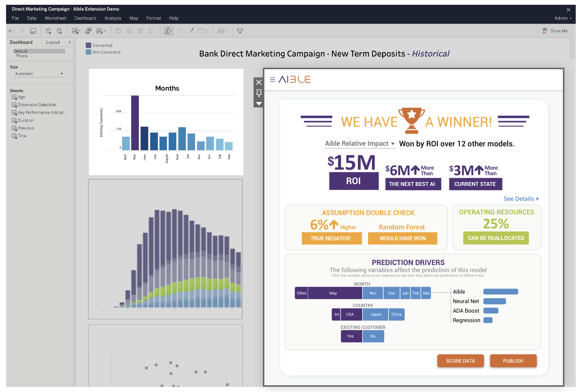Click the Format annotate brush icon

191,31
